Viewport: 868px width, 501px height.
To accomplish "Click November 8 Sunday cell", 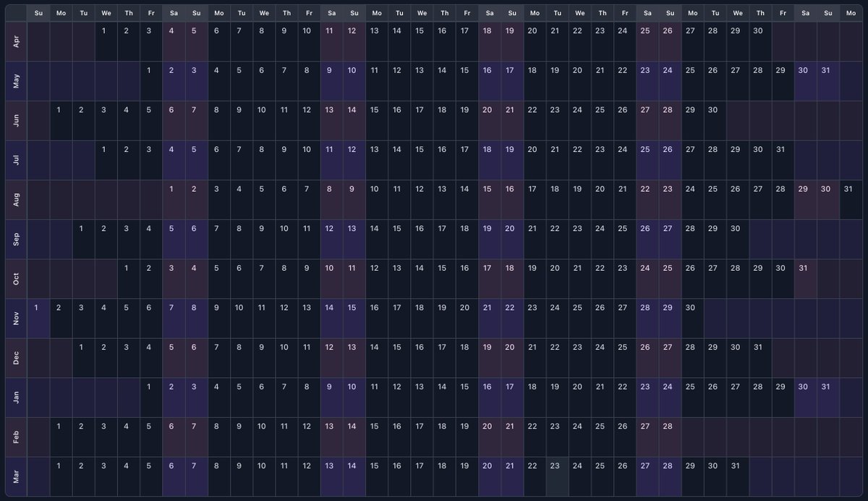I will point(197,318).
